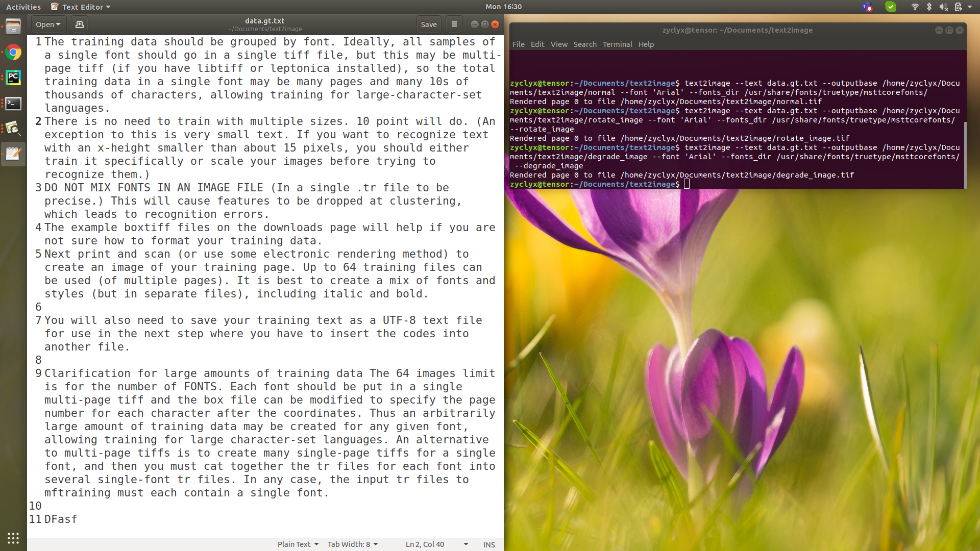Open the Plain Text highlighting dropdown
This screenshot has height=551, width=980.
coord(298,544)
